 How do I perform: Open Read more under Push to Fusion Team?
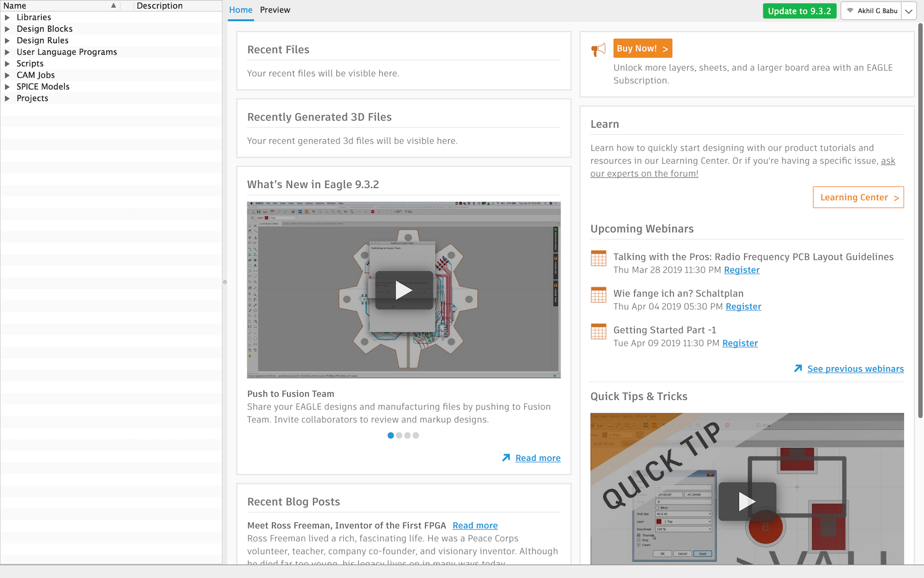tap(538, 458)
